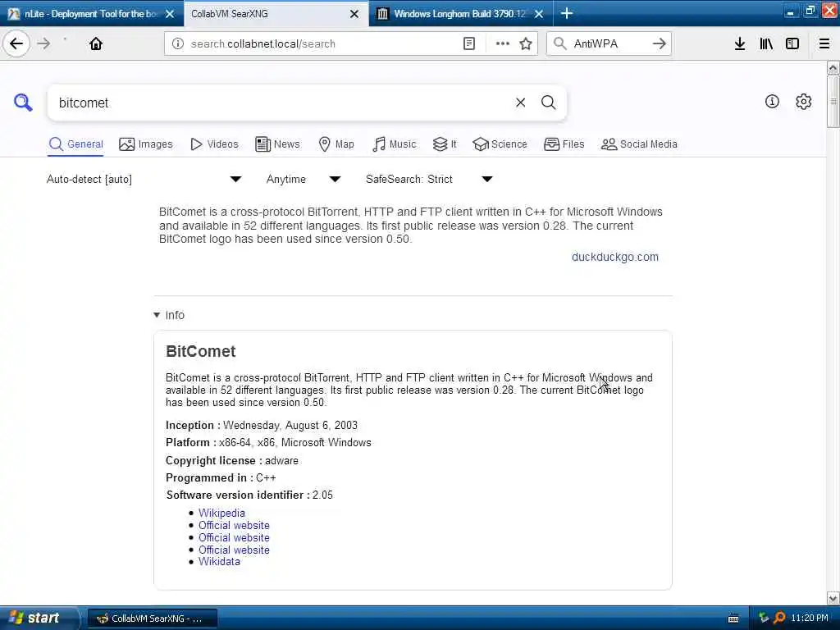The image size is (840, 630).
Task: Select the Videos search category
Action: coord(214,144)
